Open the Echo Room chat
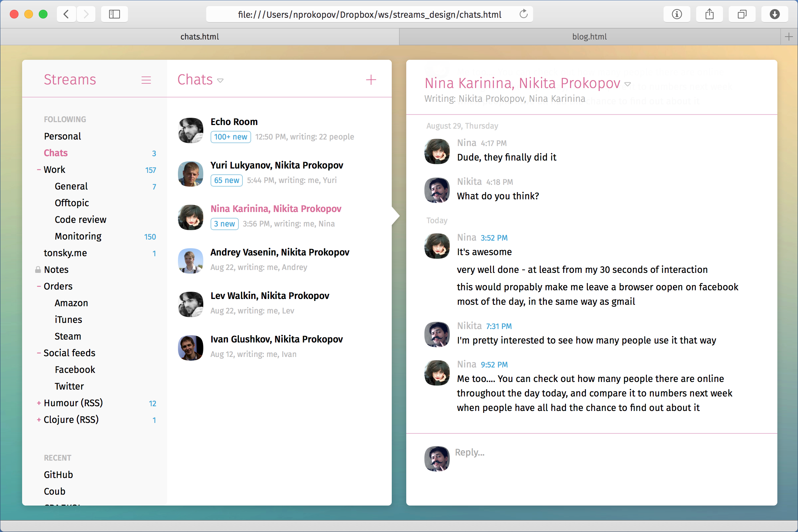Image resolution: width=798 pixels, height=532 pixels. tap(234, 122)
